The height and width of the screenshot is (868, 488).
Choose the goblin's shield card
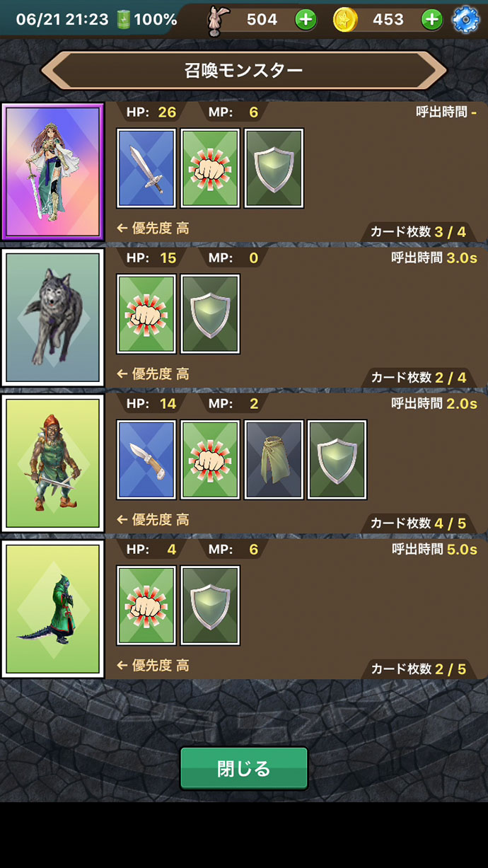tap(337, 460)
